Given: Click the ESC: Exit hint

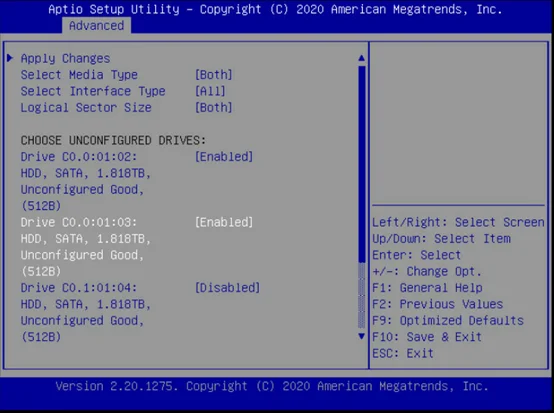Looking at the screenshot, I should pos(403,353).
